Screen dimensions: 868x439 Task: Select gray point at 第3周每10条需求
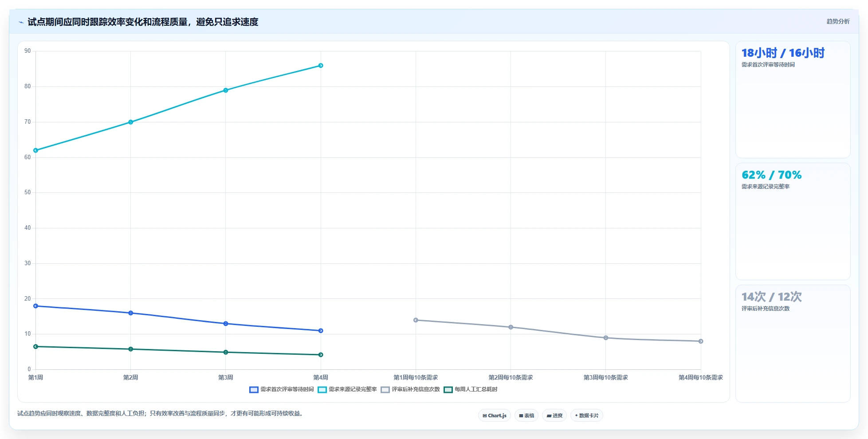(606, 338)
